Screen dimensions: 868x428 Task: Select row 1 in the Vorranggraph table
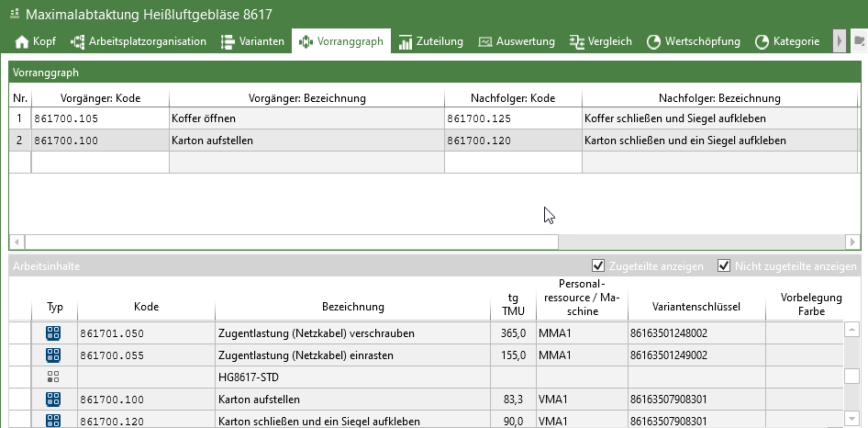(20, 118)
